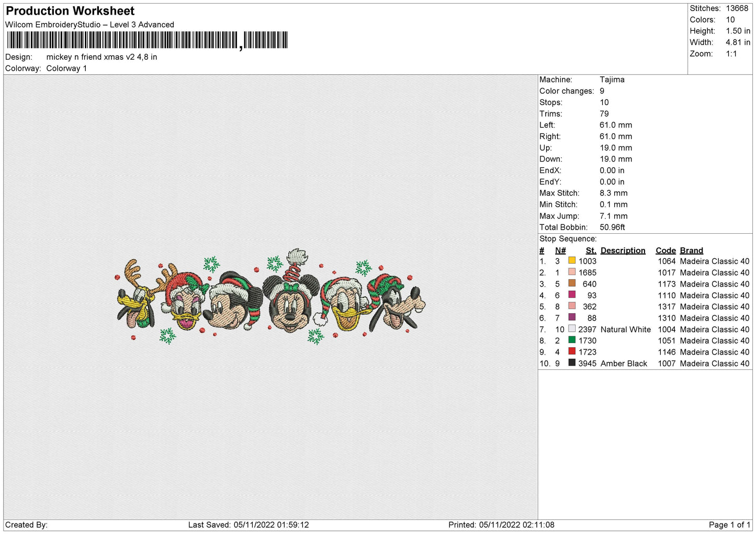Click the Max Stitch value 8.3 mm

[613, 193]
